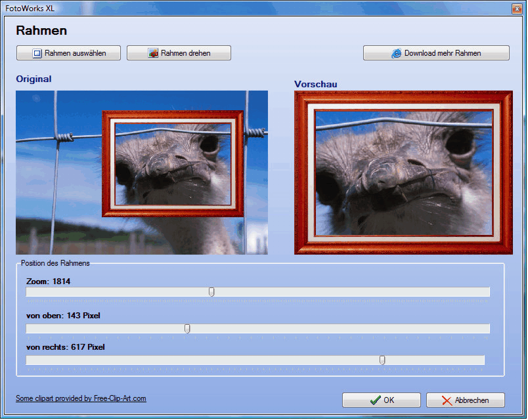Click the rotate icon on Rahmen drehen
The image size is (528, 420).
[153, 53]
